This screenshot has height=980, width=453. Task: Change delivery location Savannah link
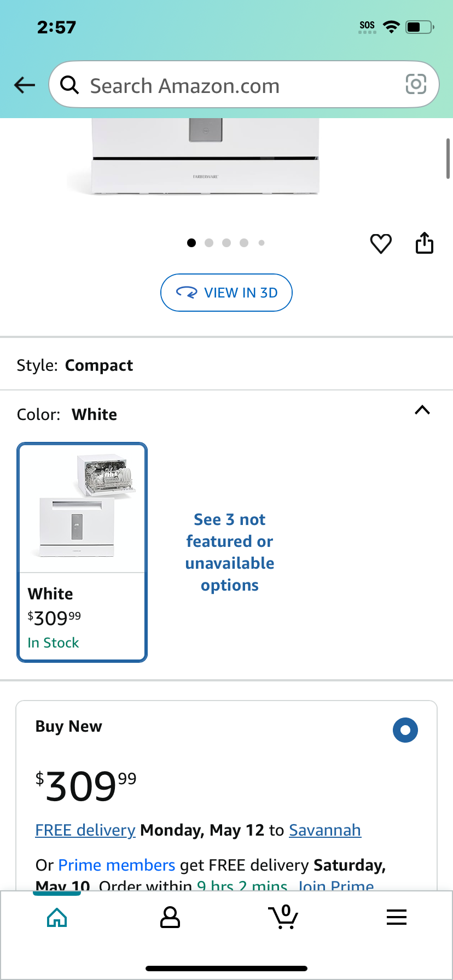coord(325,830)
